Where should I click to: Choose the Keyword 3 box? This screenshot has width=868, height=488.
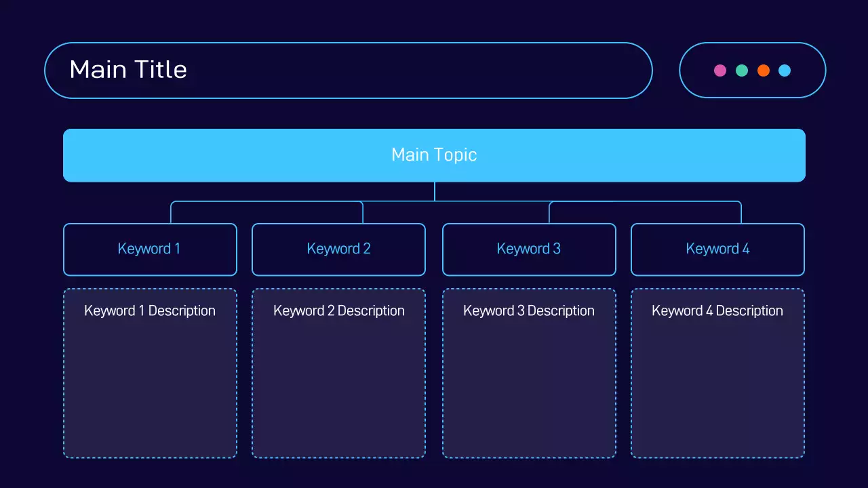pyautogui.click(x=529, y=249)
